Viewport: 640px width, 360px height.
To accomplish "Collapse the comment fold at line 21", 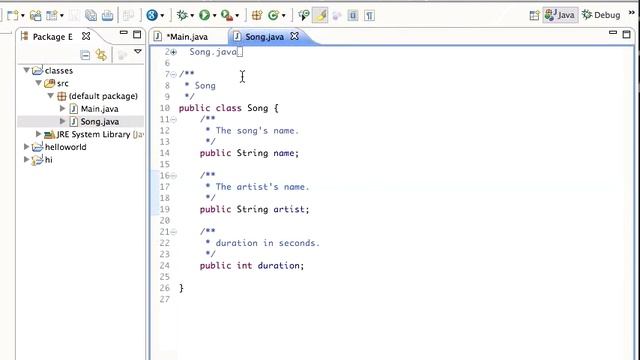I will point(173,232).
